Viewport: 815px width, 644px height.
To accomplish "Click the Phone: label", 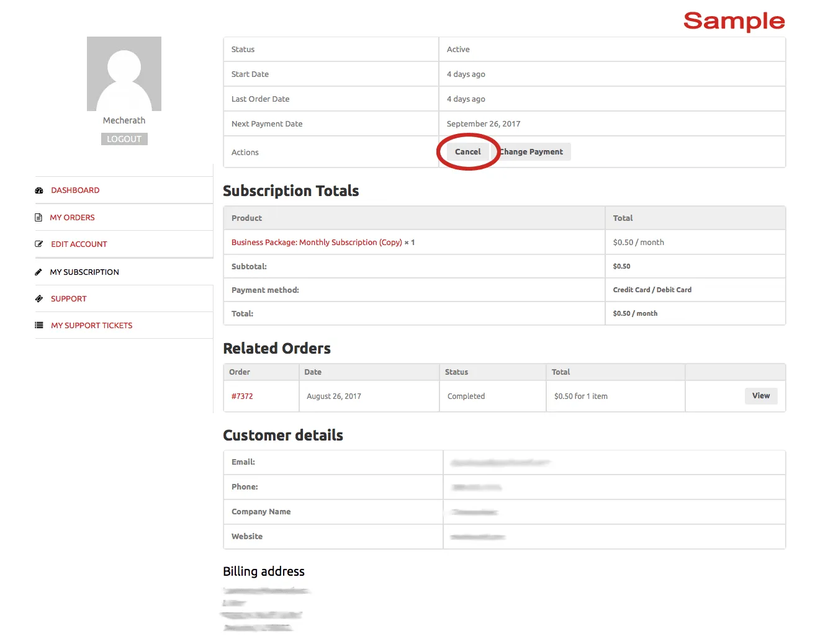I will (x=245, y=486).
